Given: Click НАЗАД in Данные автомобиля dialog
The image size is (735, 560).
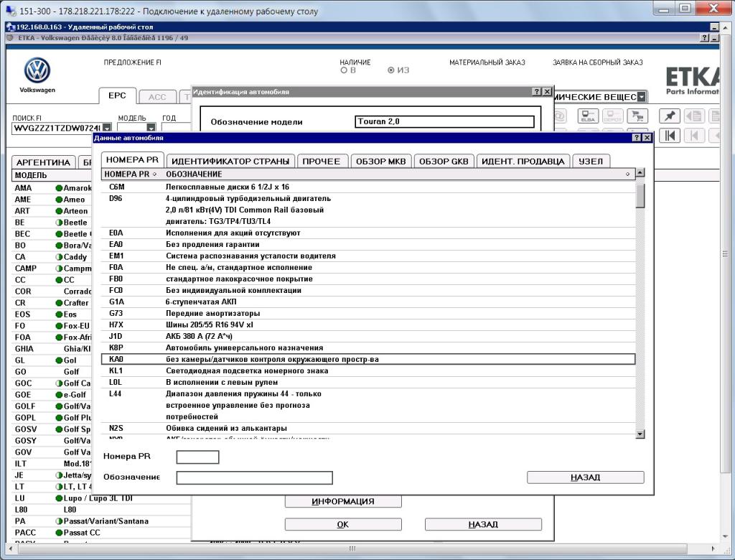Looking at the screenshot, I should [586, 477].
